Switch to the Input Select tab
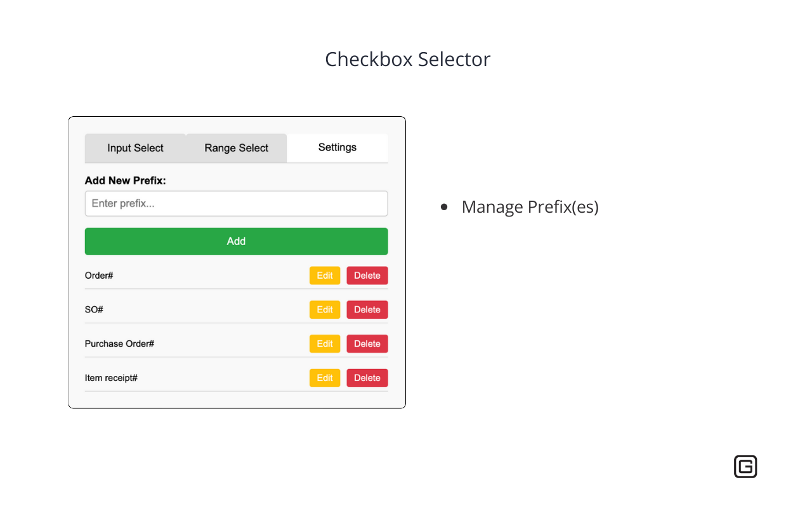This screenshot has height=508, width=812. click(135, 147)
